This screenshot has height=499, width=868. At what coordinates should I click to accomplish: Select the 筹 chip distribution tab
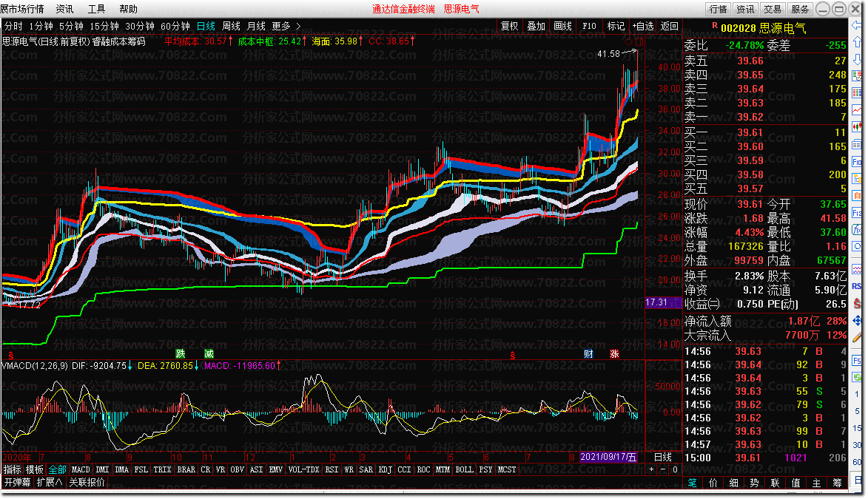click(837, 483)
